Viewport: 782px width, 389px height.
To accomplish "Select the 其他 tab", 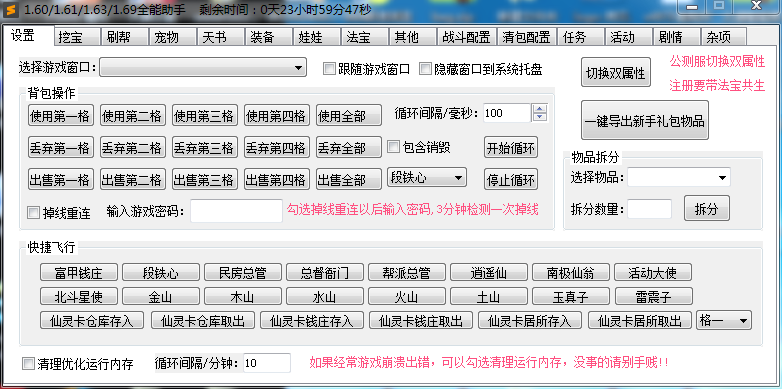I will click(x=412, y=37).
